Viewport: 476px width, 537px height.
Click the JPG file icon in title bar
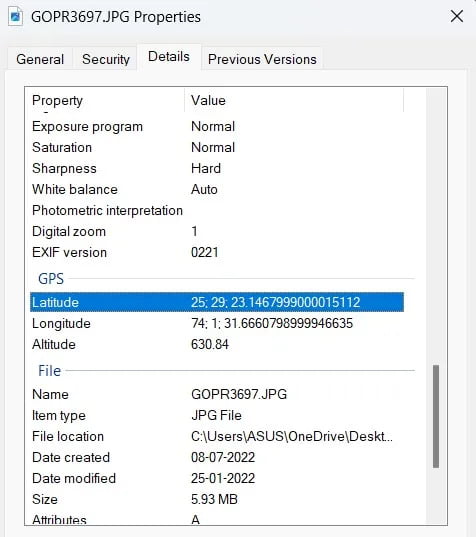[x=15, y=16]
